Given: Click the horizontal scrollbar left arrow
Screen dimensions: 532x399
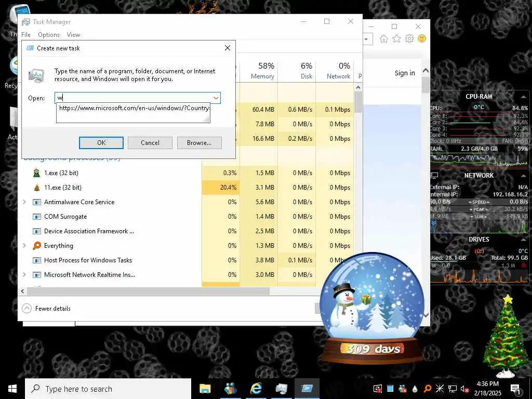Looking at the screenshot, I should click(x=23, y=291).
